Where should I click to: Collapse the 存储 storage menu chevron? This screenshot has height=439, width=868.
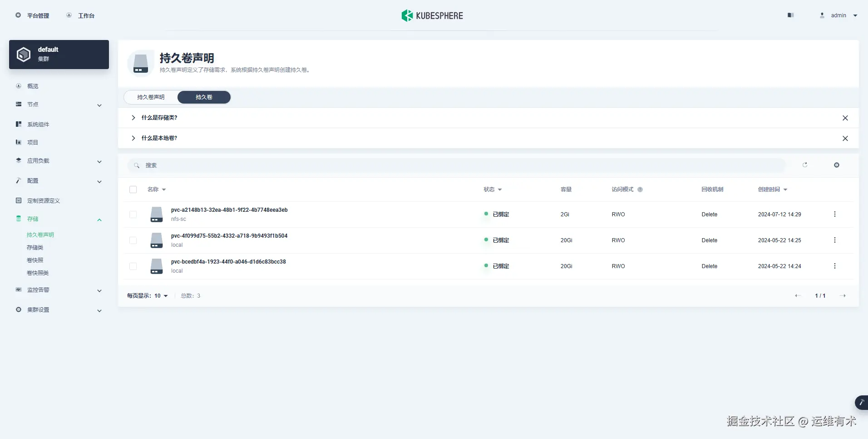(x=99, y=220)
